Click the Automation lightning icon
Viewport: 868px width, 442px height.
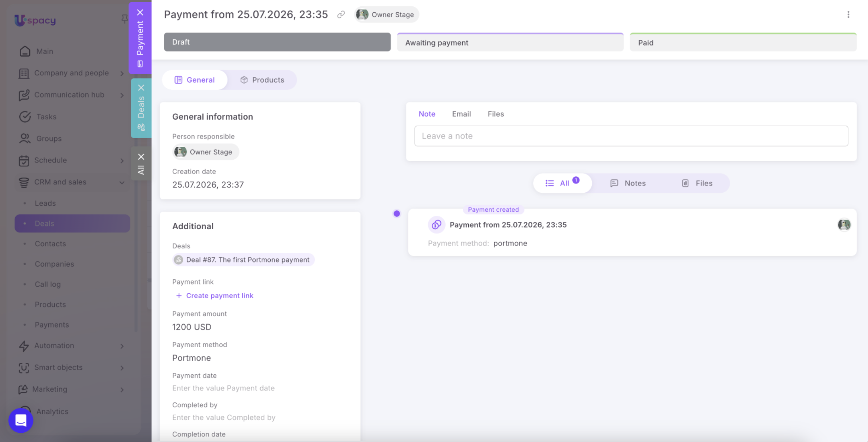(24, 346)
